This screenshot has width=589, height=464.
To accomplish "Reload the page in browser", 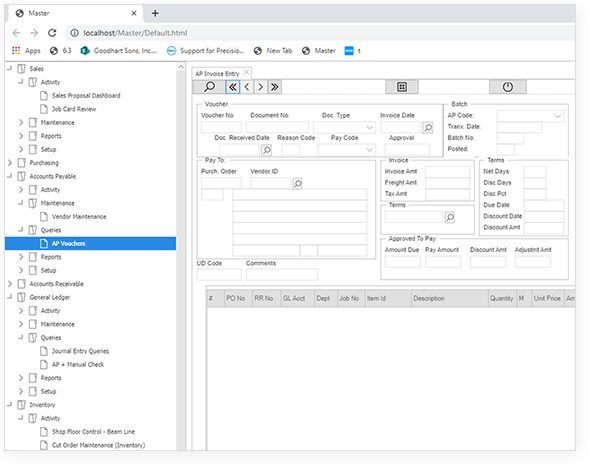I will click(52, 33).
